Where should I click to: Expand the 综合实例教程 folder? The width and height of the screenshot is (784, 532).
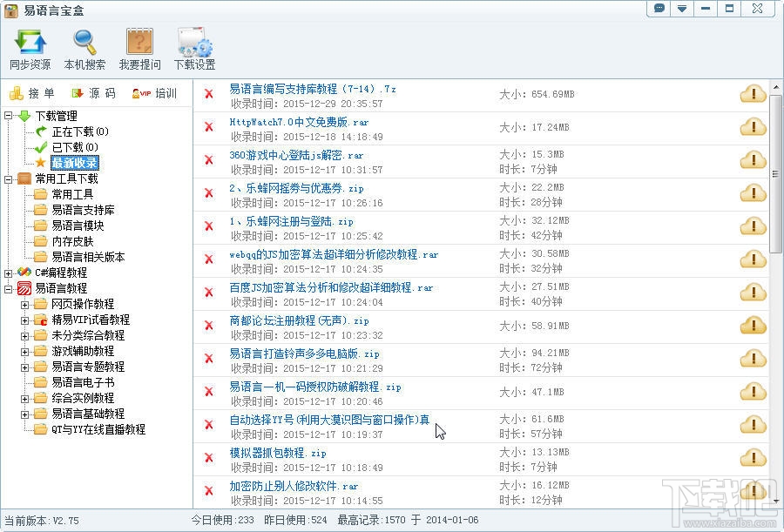tap(24, 399)
